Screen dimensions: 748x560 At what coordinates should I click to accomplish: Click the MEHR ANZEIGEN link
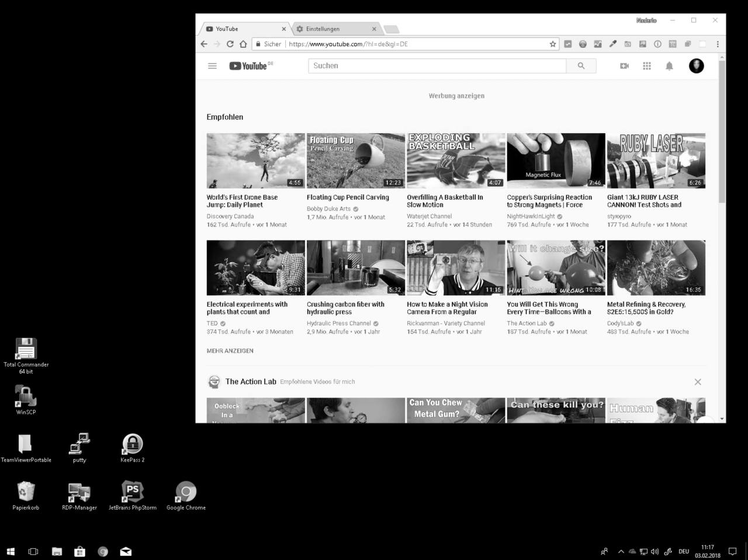230,351
